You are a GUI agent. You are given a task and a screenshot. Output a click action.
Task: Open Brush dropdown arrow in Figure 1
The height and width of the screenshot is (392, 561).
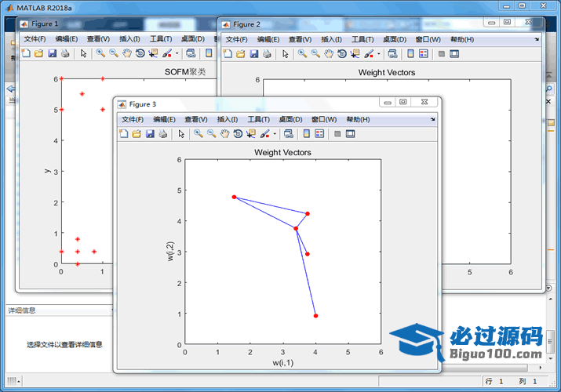[x=177, y=53]
